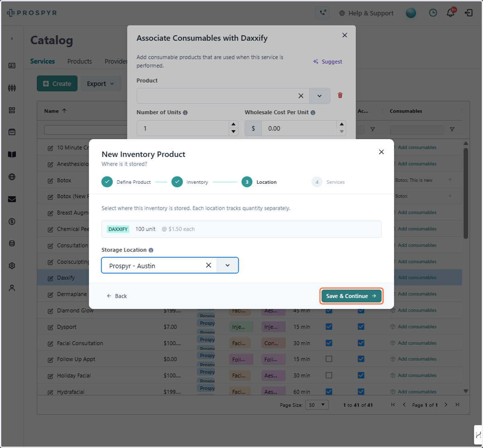Open the settings gear sidebar icon

click(12, 266)
